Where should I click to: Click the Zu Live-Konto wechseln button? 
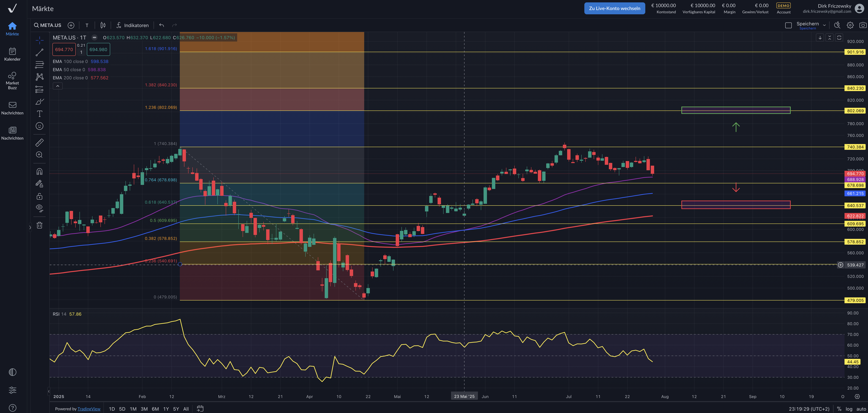(x=614, y=8)
